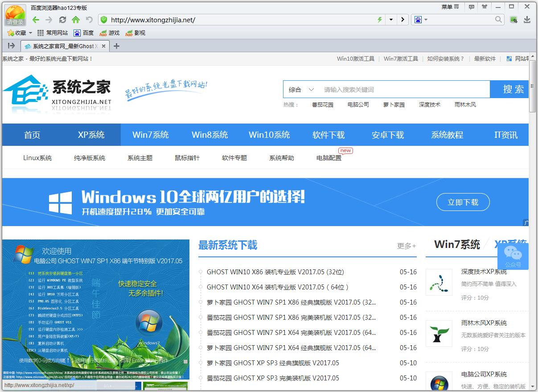The image size is (538, 392).
Task: Click the green shield security icon
Action: pyautogui.click(x=104, y=20)
